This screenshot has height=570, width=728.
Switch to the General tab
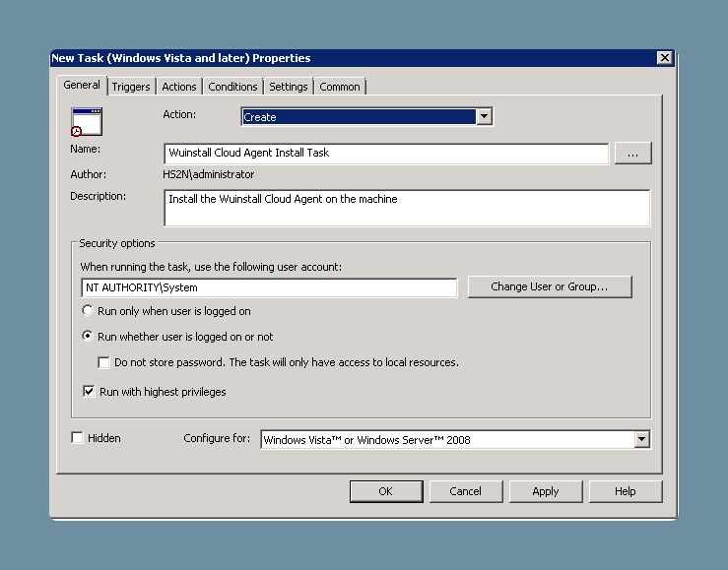(82, 86)
